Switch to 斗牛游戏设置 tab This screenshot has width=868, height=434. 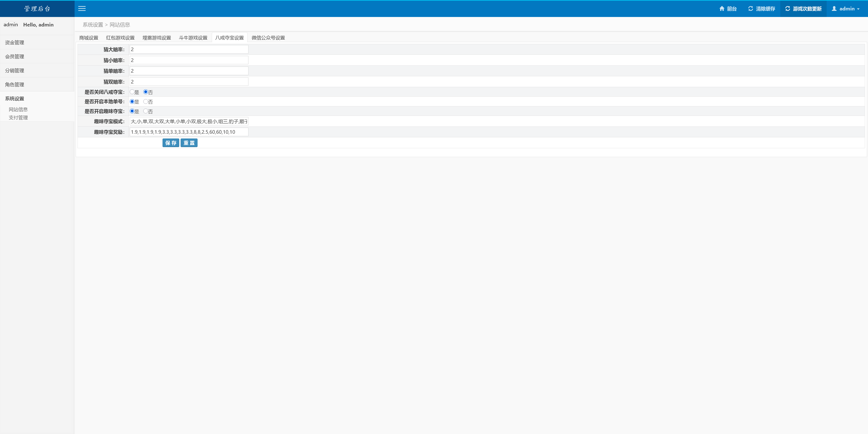coord(193,38)
